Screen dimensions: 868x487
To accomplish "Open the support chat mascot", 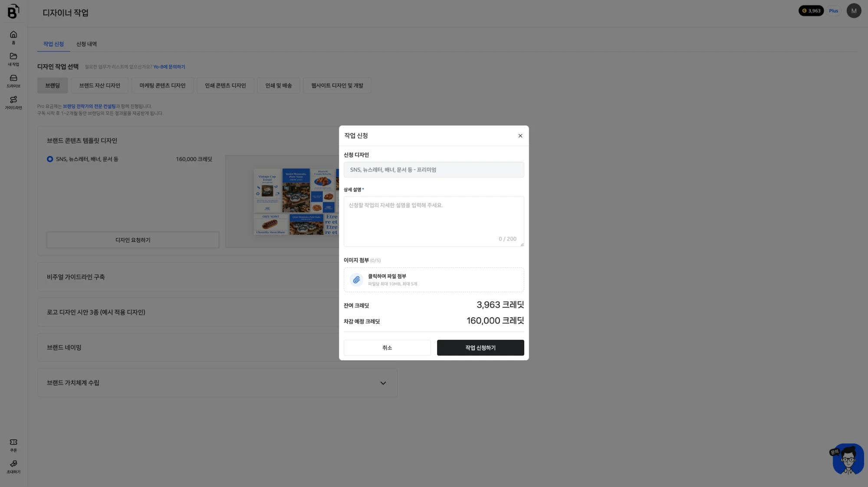I will coord(848,459).
